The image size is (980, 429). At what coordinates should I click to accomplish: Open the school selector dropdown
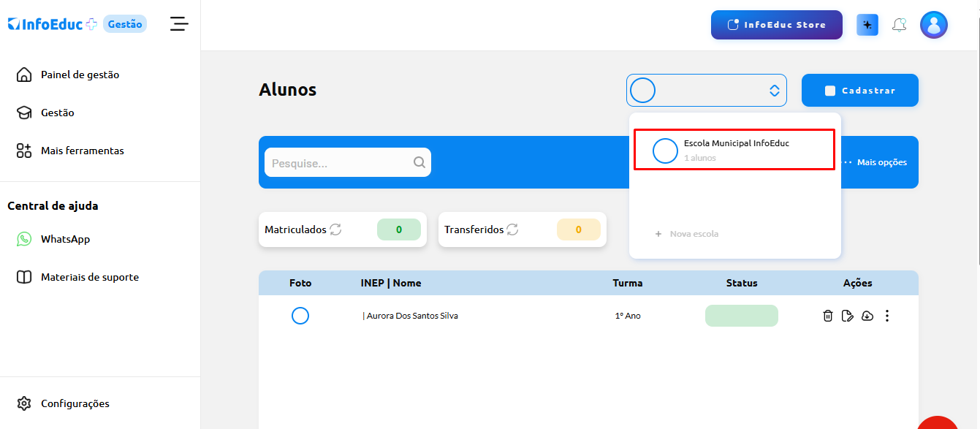707,91
